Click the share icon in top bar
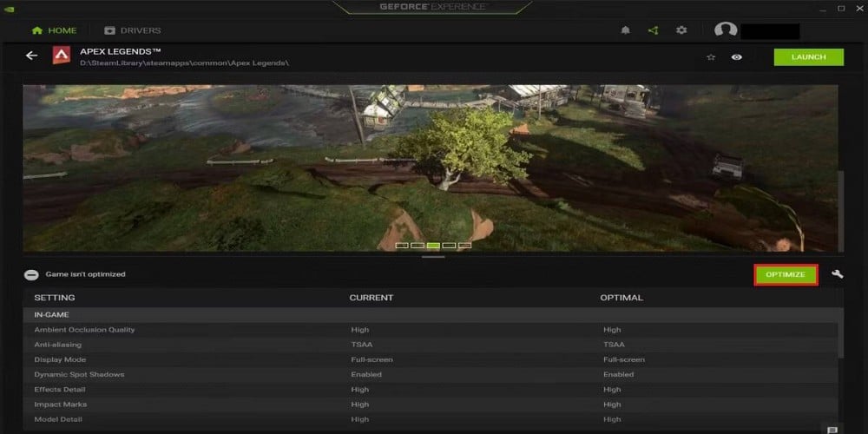 [654, 30]
